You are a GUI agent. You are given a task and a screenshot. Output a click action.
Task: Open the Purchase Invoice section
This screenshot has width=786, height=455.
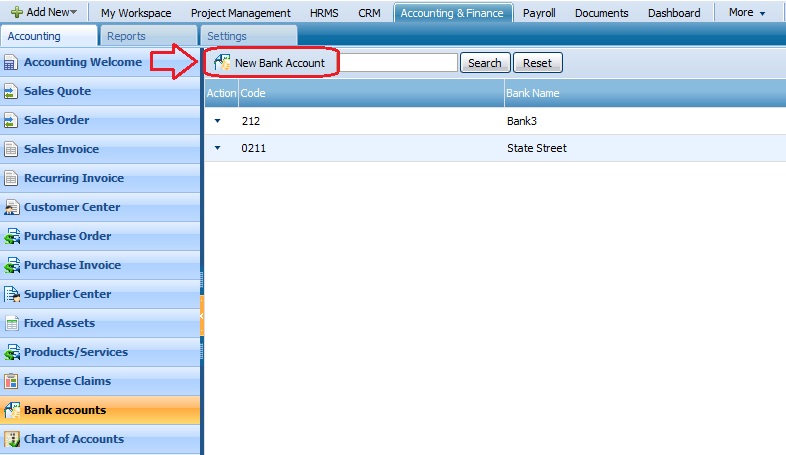click(100, 265)
